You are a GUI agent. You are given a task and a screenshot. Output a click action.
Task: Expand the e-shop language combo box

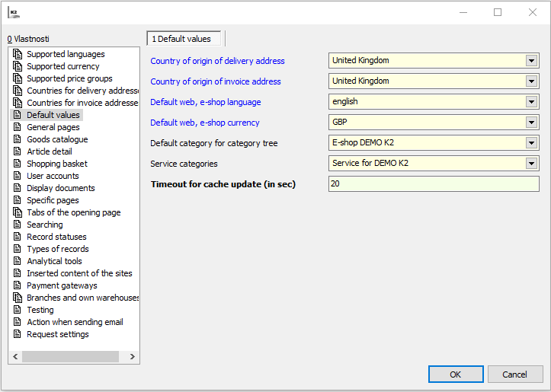click(x=531, y=102)
